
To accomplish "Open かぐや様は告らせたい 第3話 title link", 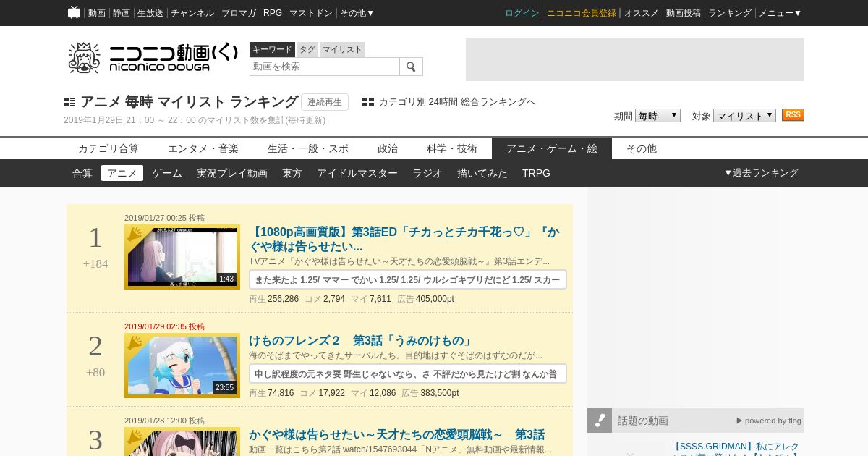I will [396, 435].
